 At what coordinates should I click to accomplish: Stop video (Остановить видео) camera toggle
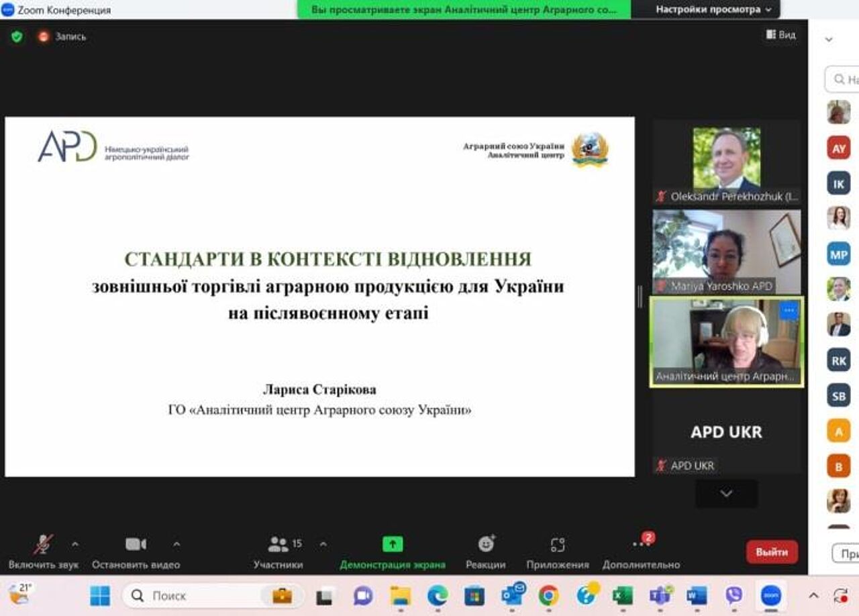(136, 544)
